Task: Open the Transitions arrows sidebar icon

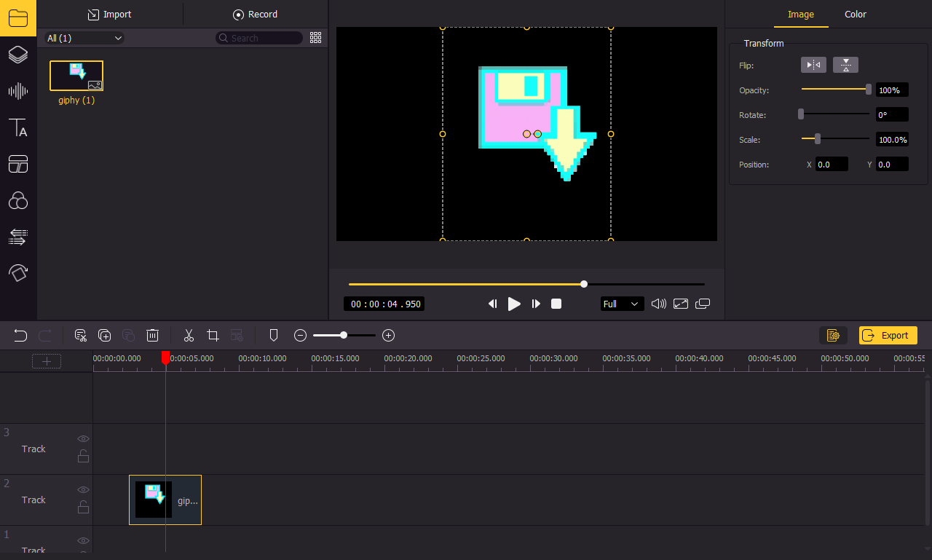Action: pos(18,237)
